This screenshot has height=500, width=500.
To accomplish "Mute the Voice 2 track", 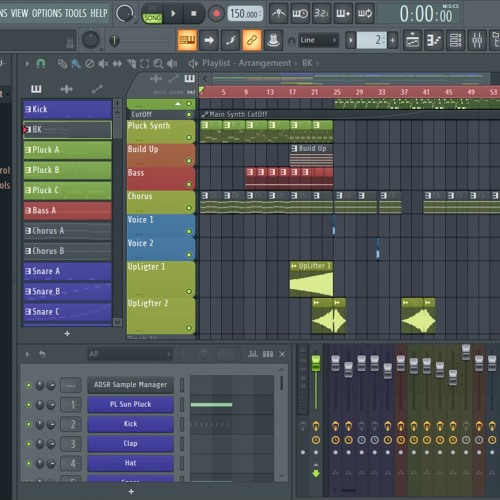I will coord(189,255).
